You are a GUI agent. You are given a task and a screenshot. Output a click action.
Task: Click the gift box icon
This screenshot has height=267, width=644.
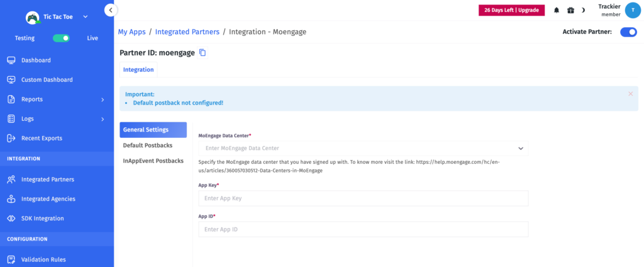[570, 10]
